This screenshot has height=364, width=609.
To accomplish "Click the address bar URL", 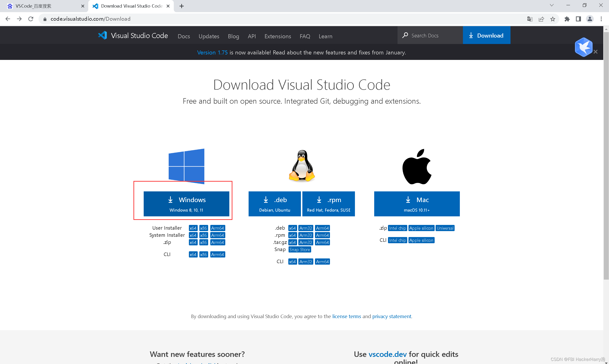I will pyautogui.click(x=90, y=19).
